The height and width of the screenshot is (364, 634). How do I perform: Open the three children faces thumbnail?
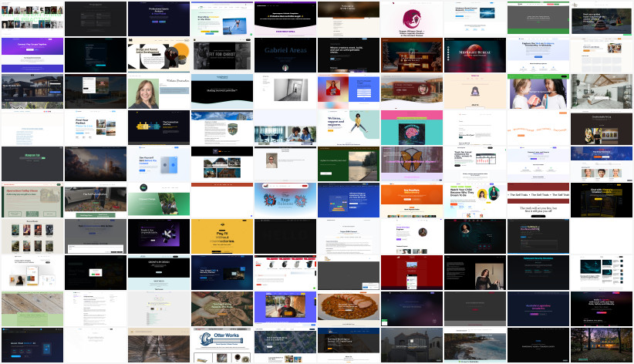[x=602, y=163]
